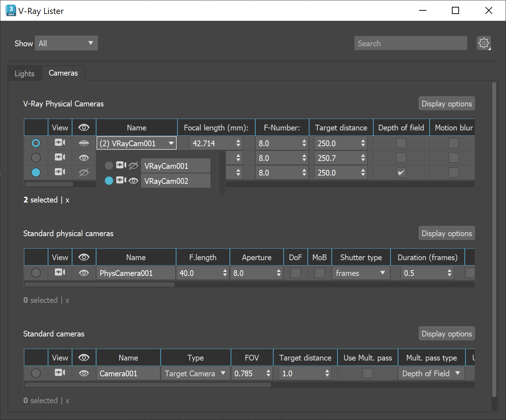The width and height of the screenshot is (506, 420).
Task: Click inside the Search field
Action: pyautogui.click(x=410, y=43)
